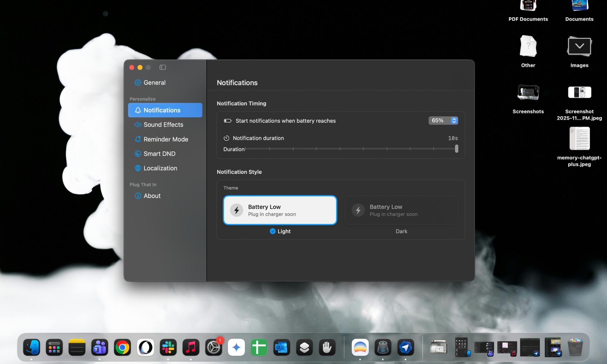
Task: Open Finder from the Dock
Action: coord(32,347)
